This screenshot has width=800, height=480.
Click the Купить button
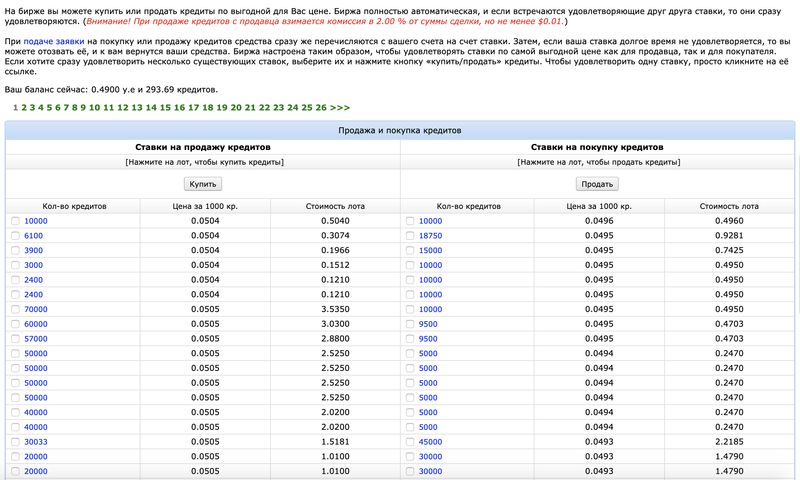[x=202, y=184]
